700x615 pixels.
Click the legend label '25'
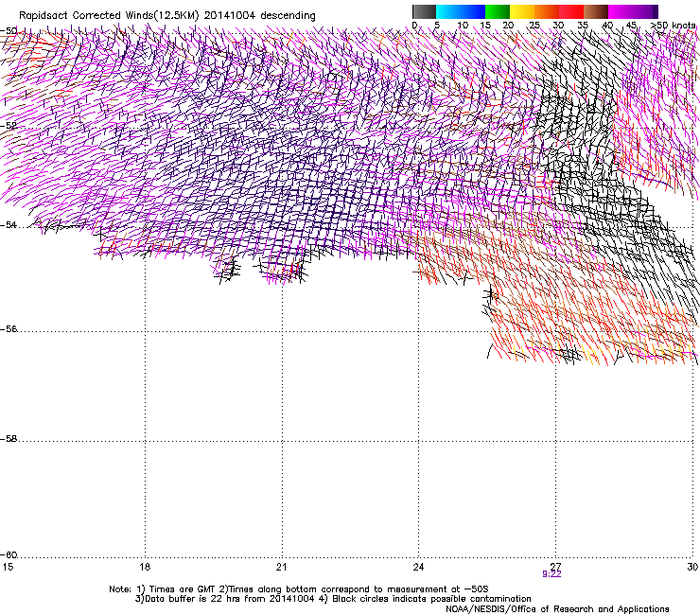pos(534,26)
